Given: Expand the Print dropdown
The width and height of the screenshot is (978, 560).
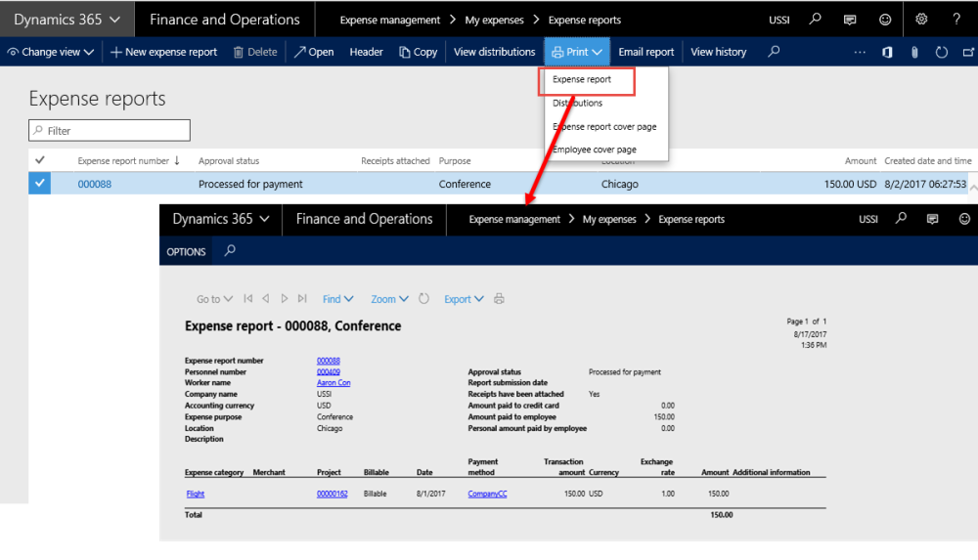Looking at the screenshot, I should (577, 52).
